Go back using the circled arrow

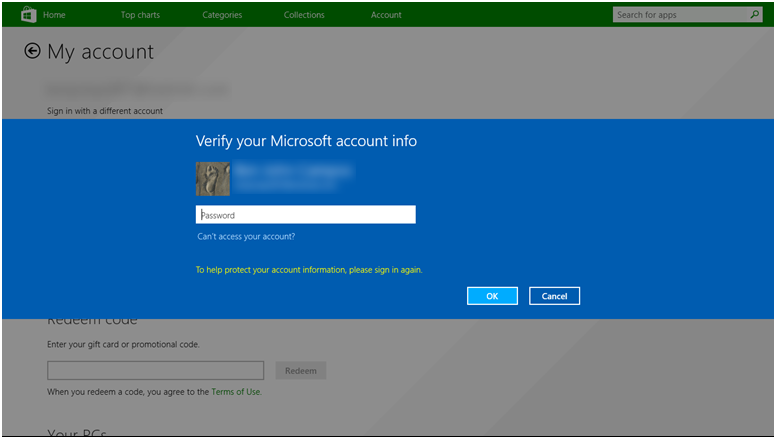coord(32,51)
